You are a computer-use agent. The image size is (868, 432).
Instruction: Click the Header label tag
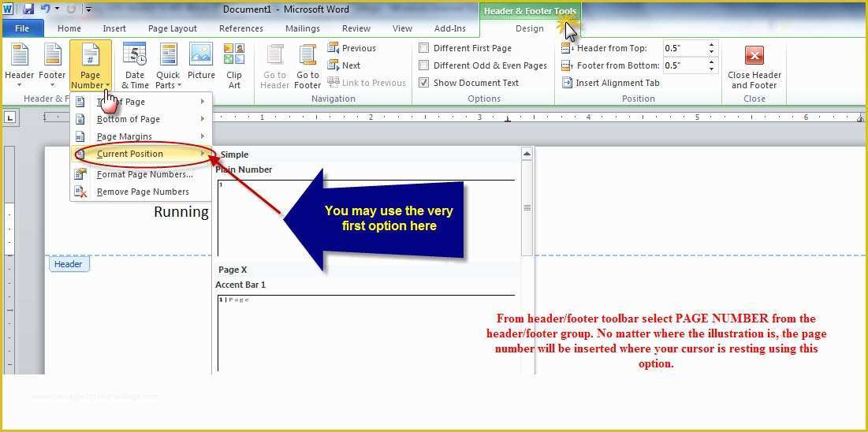[69, 264]
